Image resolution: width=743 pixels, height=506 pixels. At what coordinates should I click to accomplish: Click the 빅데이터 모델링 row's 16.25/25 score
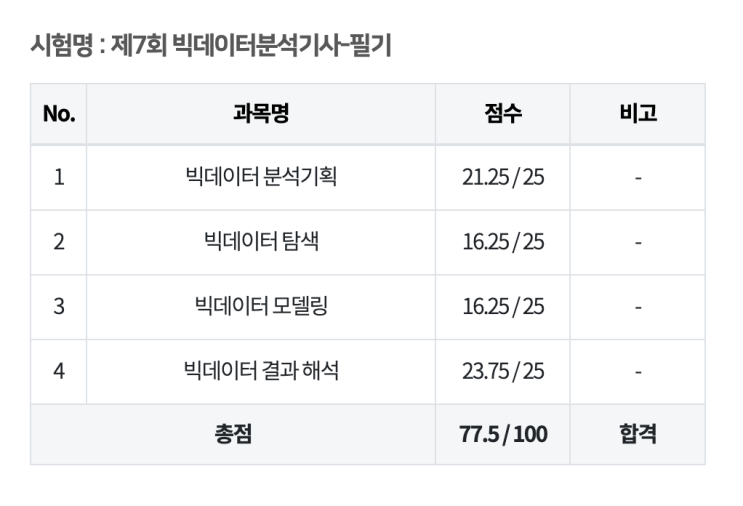pyautogui.click(x=502, y=306)
